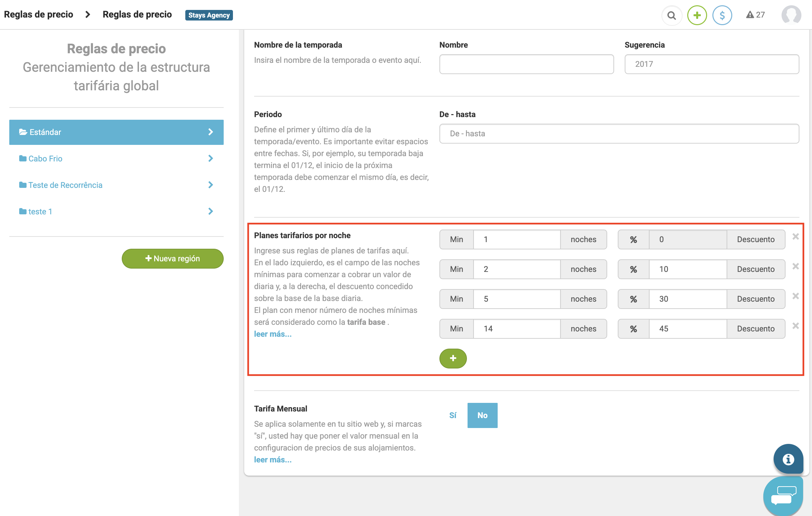Set Tarifa Mensual to Sí

453,415
